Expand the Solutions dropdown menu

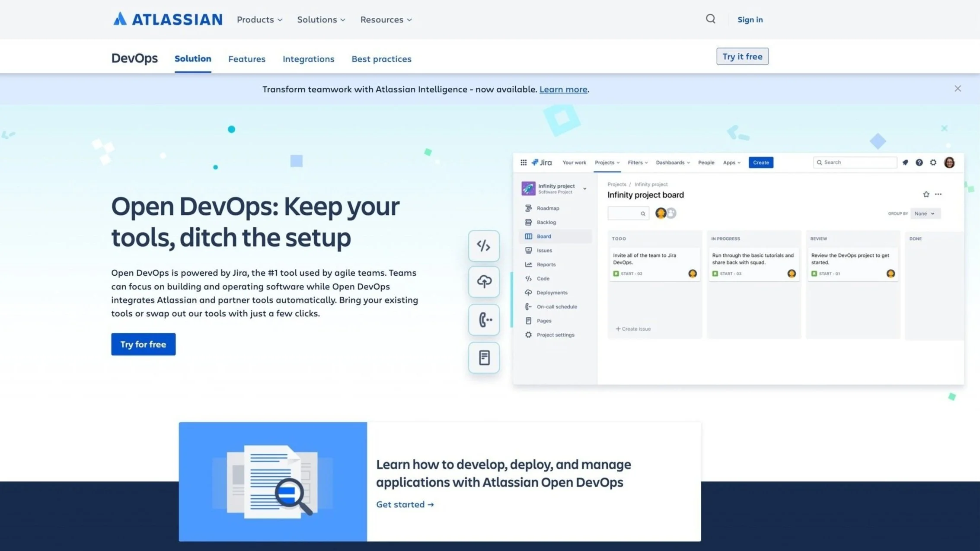(x=321, y=19)
